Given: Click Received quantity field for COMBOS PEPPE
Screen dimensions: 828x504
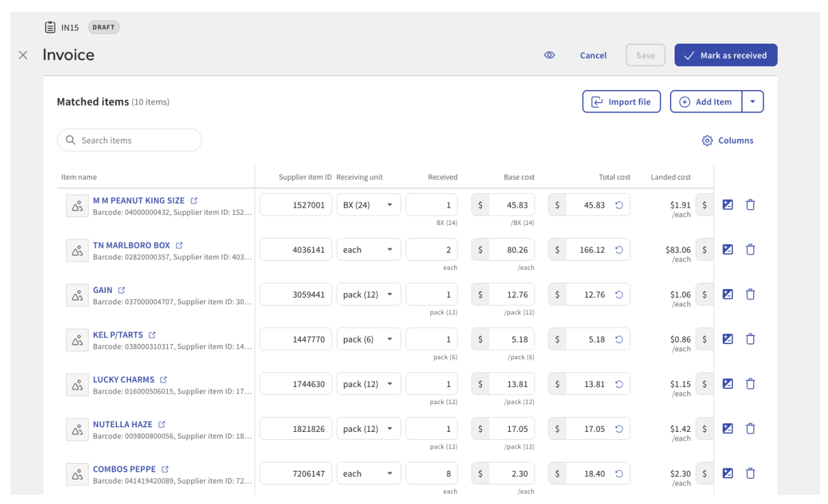Looking at the screenshot, I should pos(432,474).
